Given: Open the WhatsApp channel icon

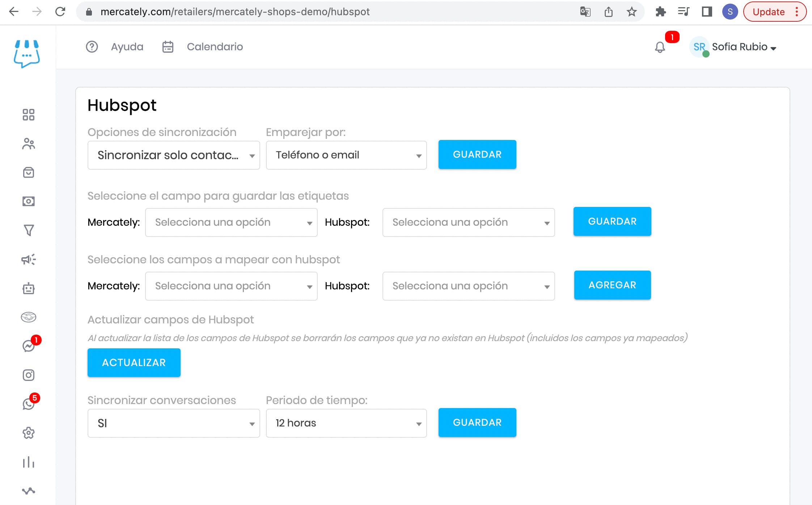Looking at the screenshot, I should [x=28, y=404].
